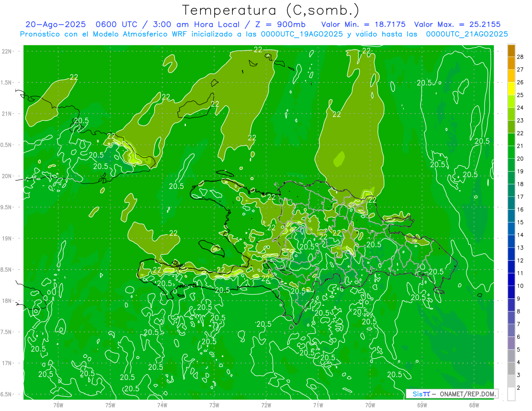Click the "Valor Min. = 18.7175" value
532x411 pixels.
364,24
